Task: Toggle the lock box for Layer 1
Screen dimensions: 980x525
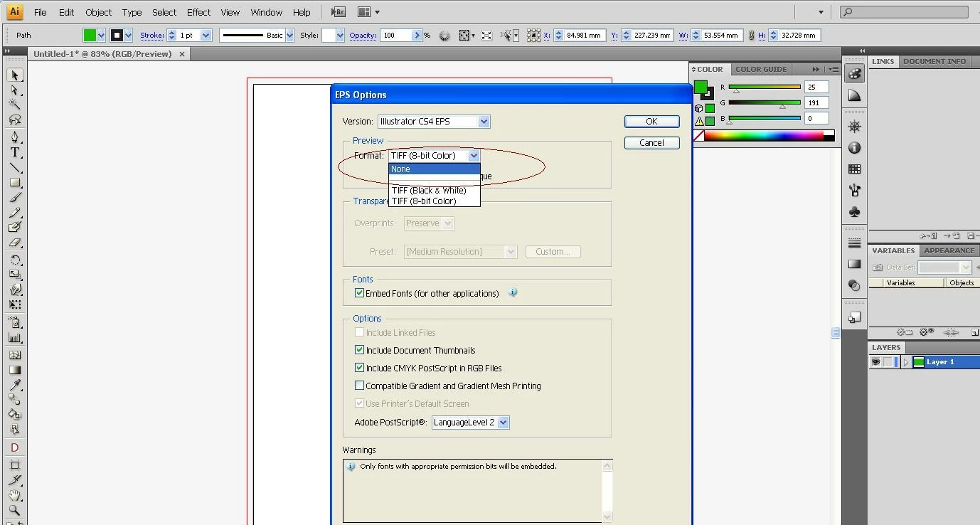Action: tap(888, 362)
